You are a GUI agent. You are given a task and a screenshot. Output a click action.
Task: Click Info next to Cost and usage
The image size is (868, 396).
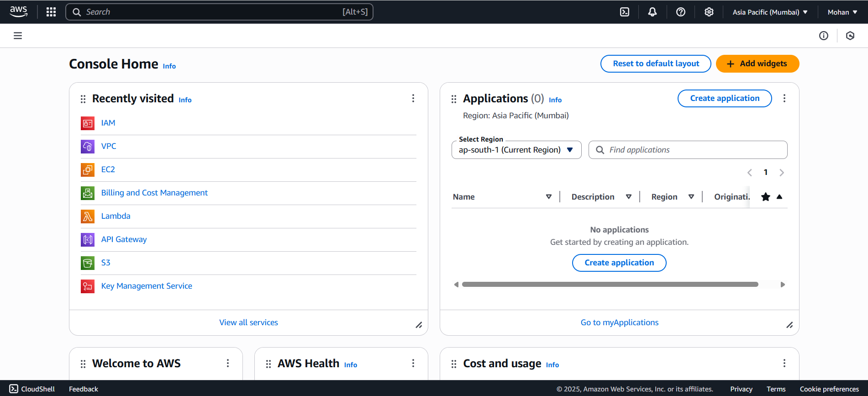pos(552,365)
